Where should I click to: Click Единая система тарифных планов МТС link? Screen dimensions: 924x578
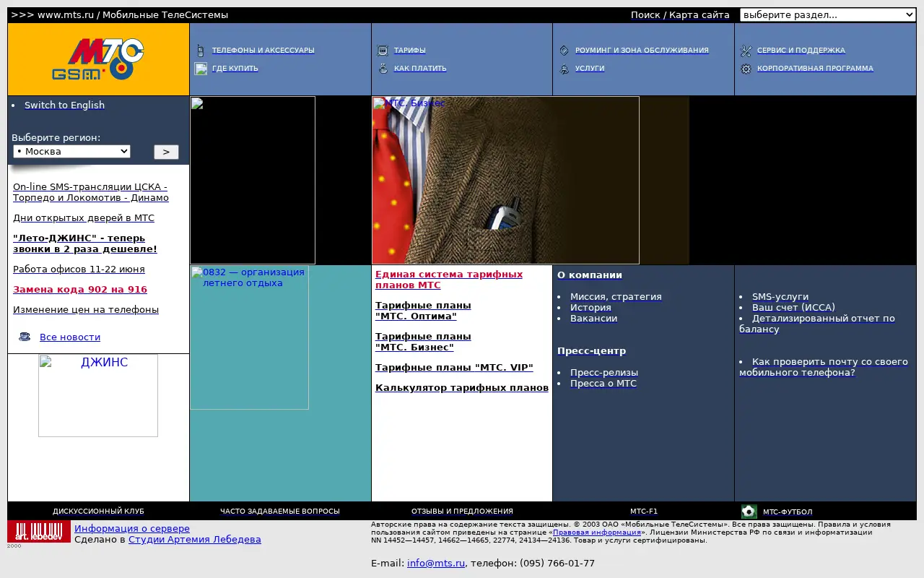449,280
